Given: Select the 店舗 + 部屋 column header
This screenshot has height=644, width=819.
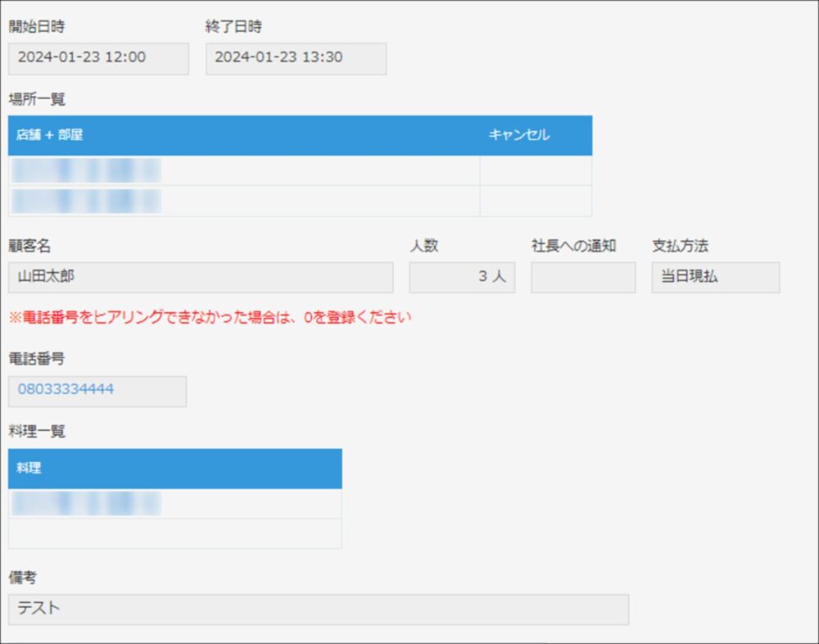Looking at the screenshot, I should coord(49,135).
